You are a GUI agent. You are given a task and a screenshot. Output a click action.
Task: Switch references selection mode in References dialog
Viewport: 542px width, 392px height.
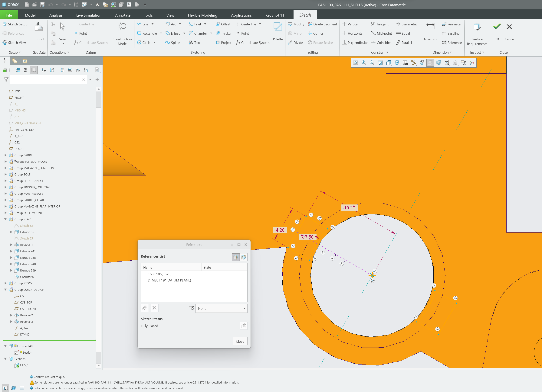[x=244, y=257]
